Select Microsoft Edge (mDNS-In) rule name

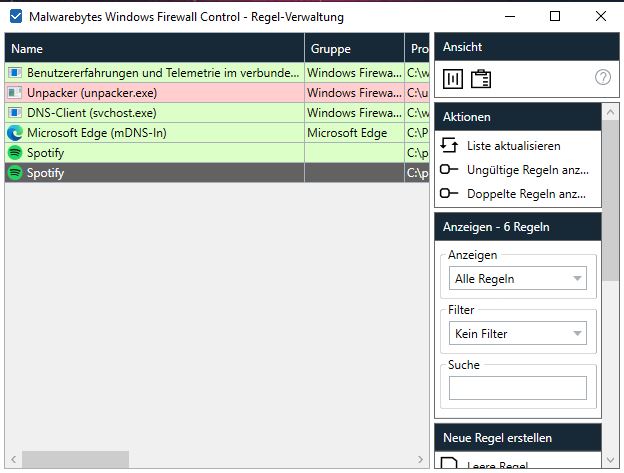(97, 133)
